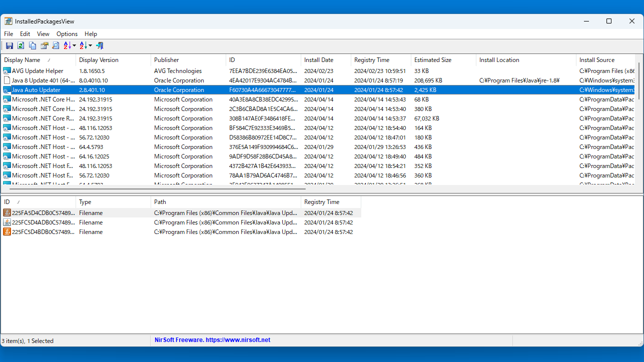Sort by the Estimated Size column header
This screenshot has width=644, height=362.
point(443,60)
